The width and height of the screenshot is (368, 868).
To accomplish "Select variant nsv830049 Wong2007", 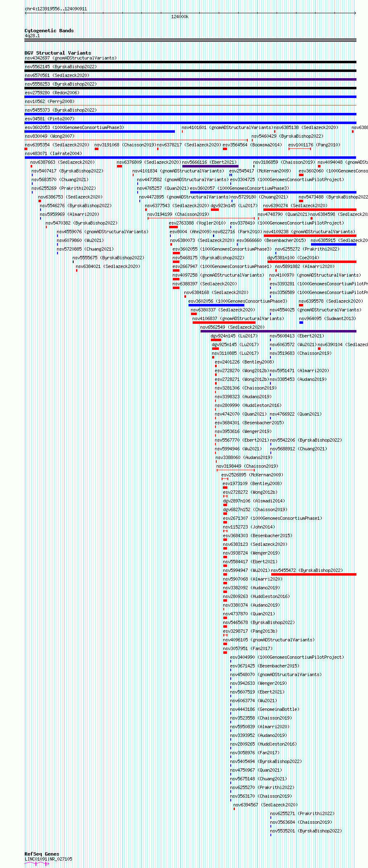I will tap(50, 136).
